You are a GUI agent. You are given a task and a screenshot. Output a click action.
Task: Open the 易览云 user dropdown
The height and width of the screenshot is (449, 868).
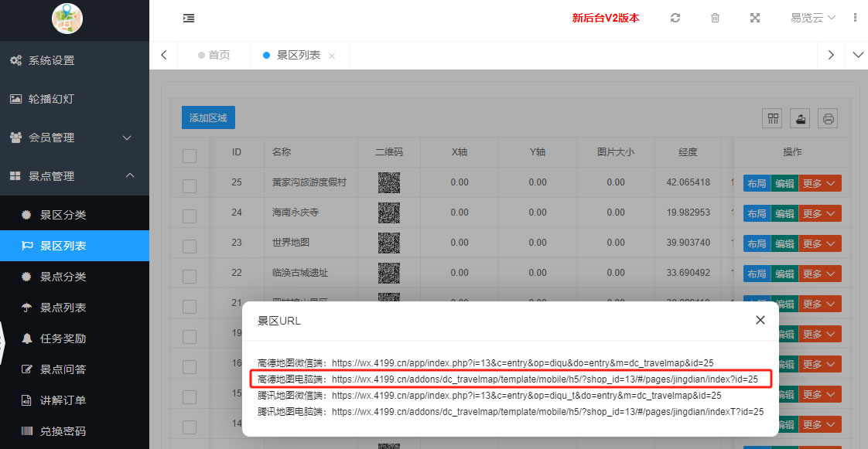pos(813,18)
